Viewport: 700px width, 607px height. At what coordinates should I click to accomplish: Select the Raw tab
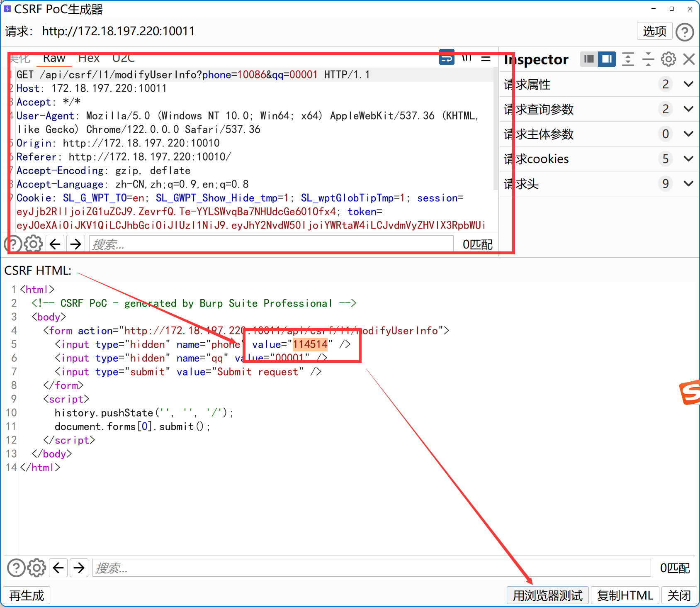coord(54,58)
